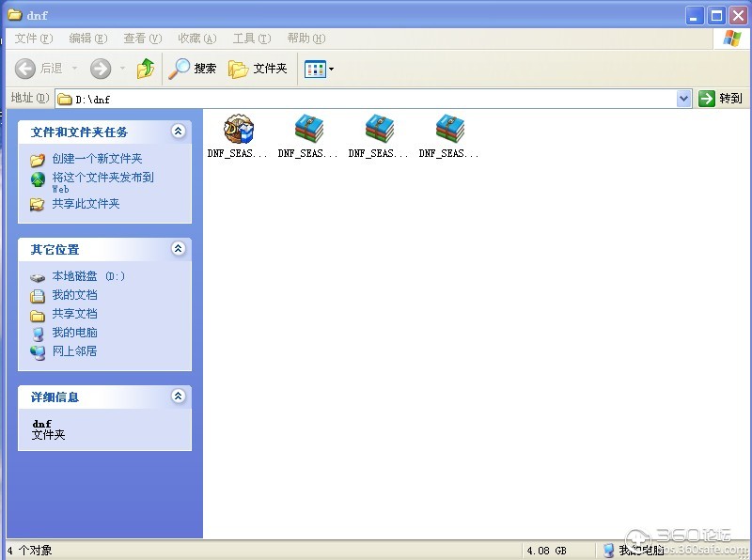
Task: Click the new folder icon in tasks
Action: pyautogui.click(x=38, y=160)
